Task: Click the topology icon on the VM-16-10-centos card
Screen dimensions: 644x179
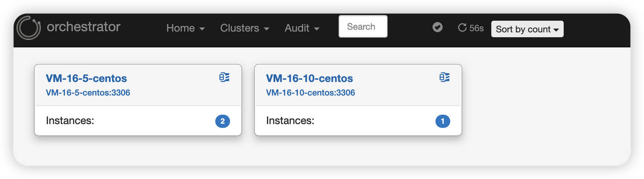Action: pyautogui.click(x=444, y=77)
